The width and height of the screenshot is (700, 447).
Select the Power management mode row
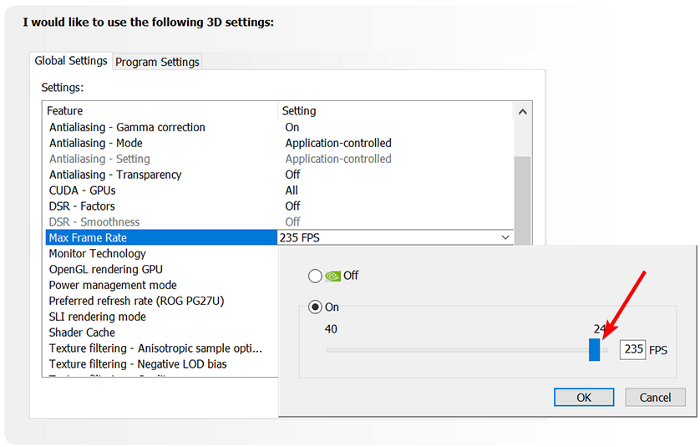[113, 285]
